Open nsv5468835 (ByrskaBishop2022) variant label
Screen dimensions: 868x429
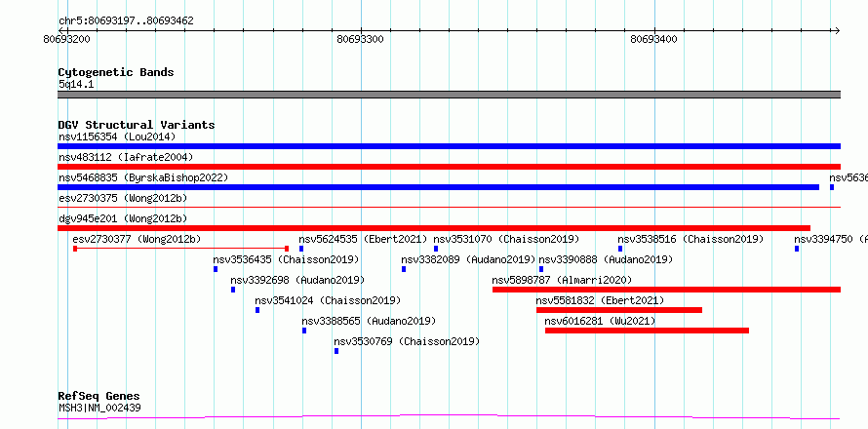(x=143, y=177)
